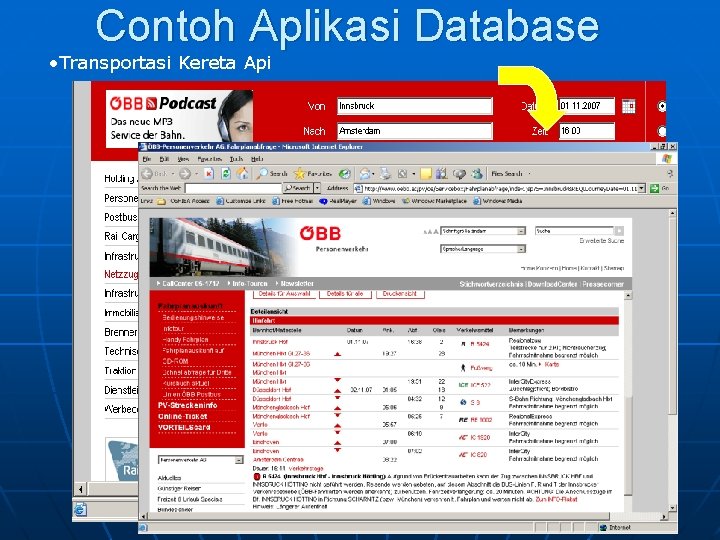Open the Sprache/Language dropdown

483,249
